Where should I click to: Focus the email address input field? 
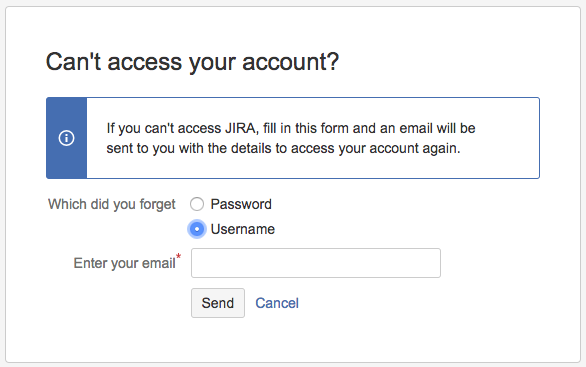tap(316, 263)
